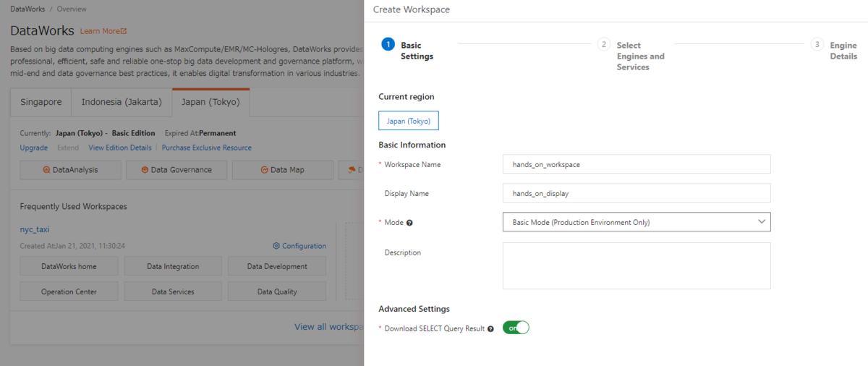Screen dimensions: 868x366
Task: Click the Data Governance icon
Action: (x=144, y=170)
